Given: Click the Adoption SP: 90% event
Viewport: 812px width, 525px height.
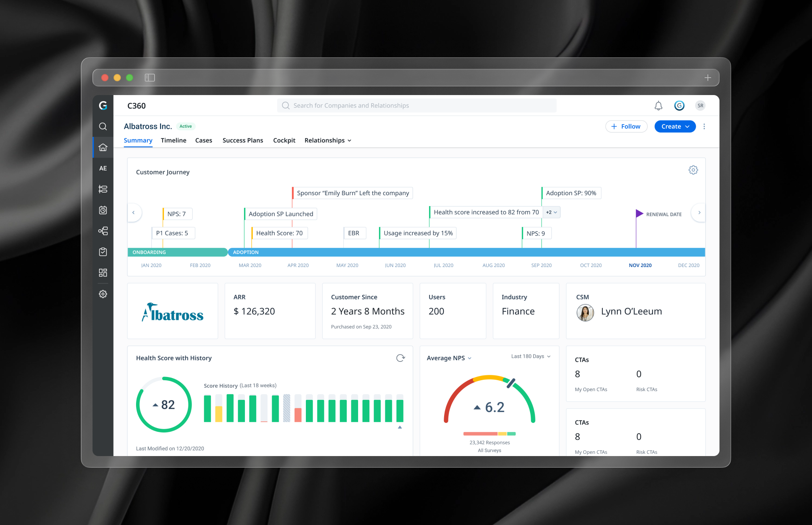Looking at the screenshot, I should click(571, 193).
